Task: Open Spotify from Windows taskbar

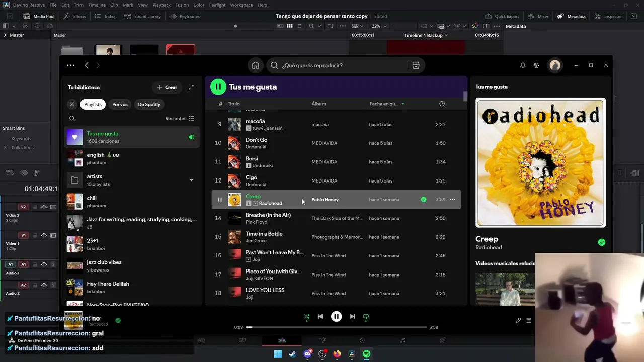Action: [367, 354]
